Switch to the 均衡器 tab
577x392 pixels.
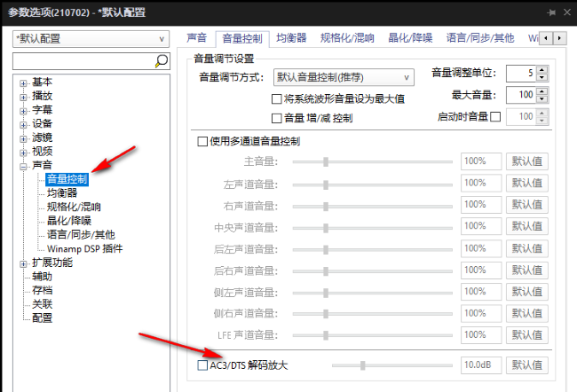[x=290, y=38]
